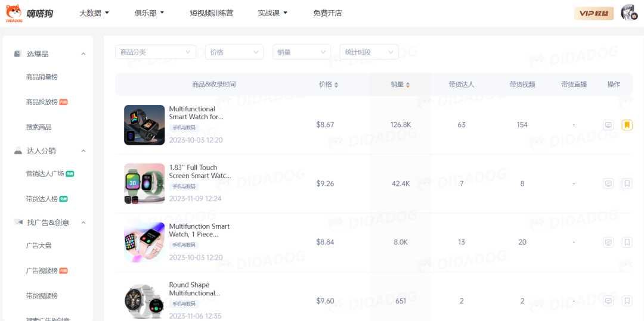Click the 带货视频 column header
The image size is (644, 321).
(x=522, y=85)
